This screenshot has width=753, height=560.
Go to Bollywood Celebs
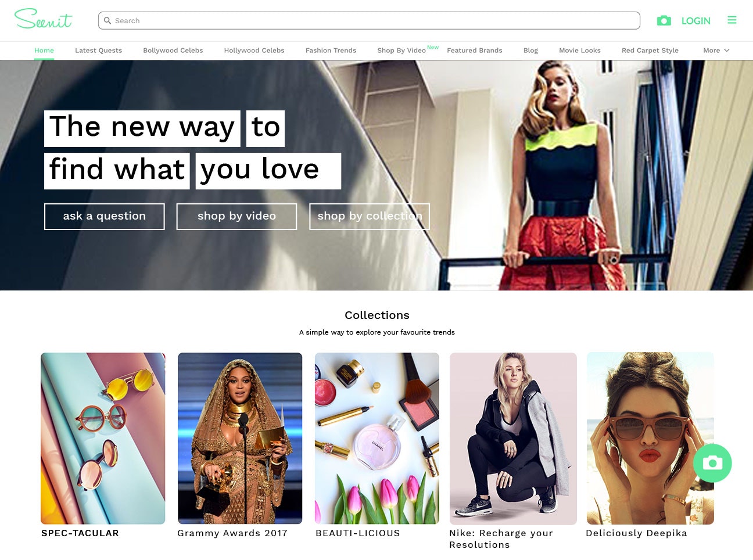click(x=173, y=51)
